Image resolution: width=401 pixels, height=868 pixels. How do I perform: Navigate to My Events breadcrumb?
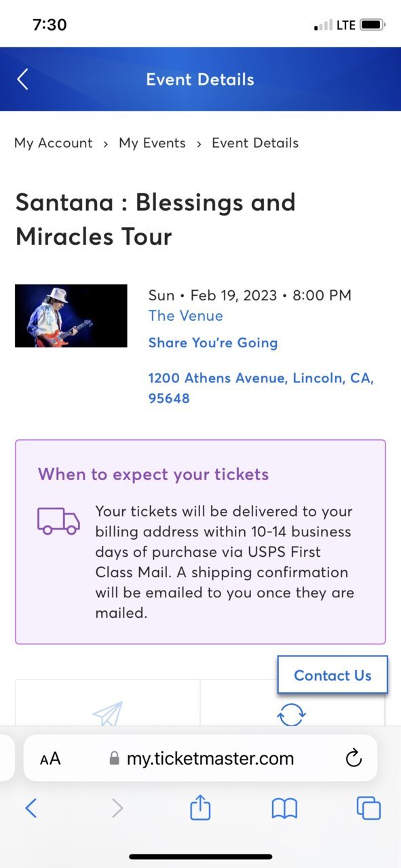pos(152,143)
